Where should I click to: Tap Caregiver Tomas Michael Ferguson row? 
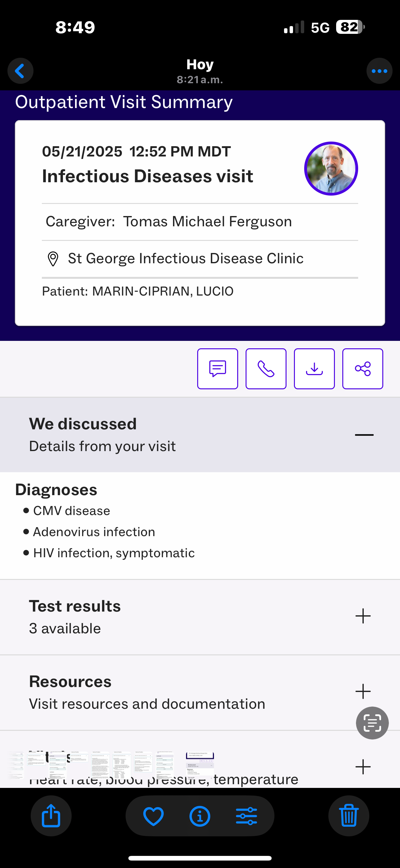(168, 221)
